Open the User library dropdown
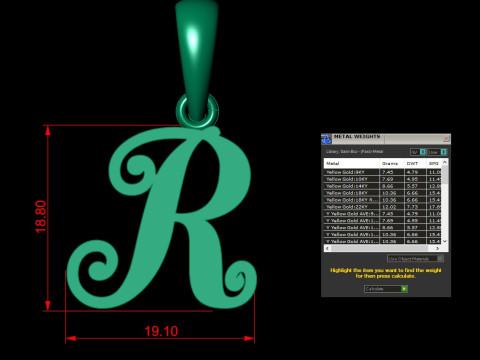 [437, 152]
